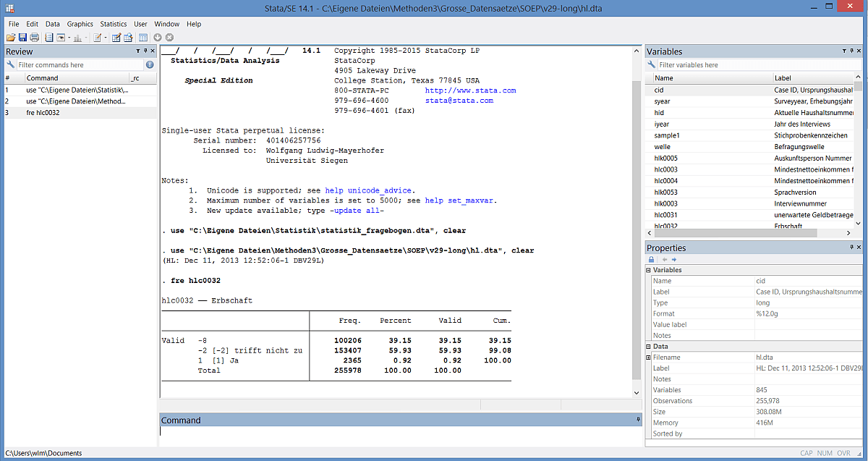Viewport: 868px width, 461px height.
Task: Open the Statistics menu
Action: (114, 24)
